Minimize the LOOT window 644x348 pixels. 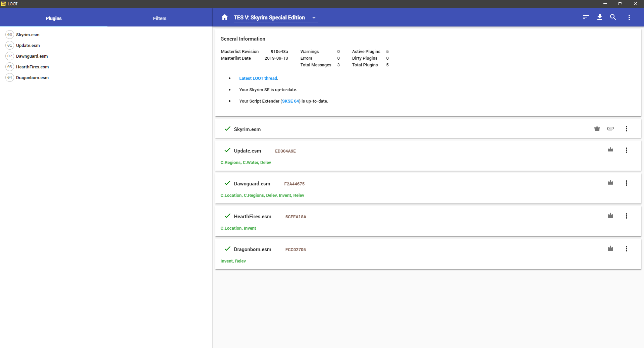point(605,4)
